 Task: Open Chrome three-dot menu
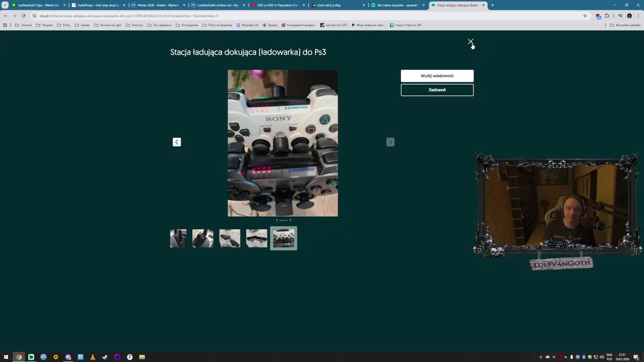pyautogui.click(x=638, y=16)
